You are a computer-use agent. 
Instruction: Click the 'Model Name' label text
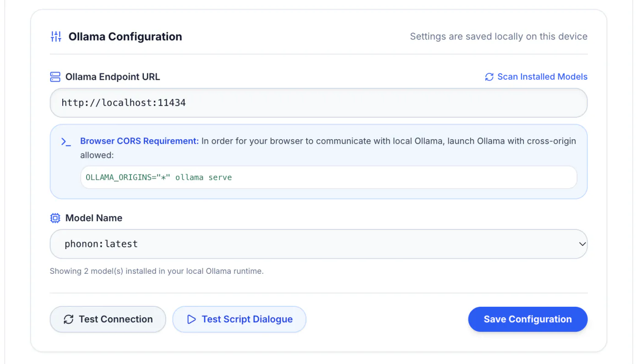coord(94,218)
